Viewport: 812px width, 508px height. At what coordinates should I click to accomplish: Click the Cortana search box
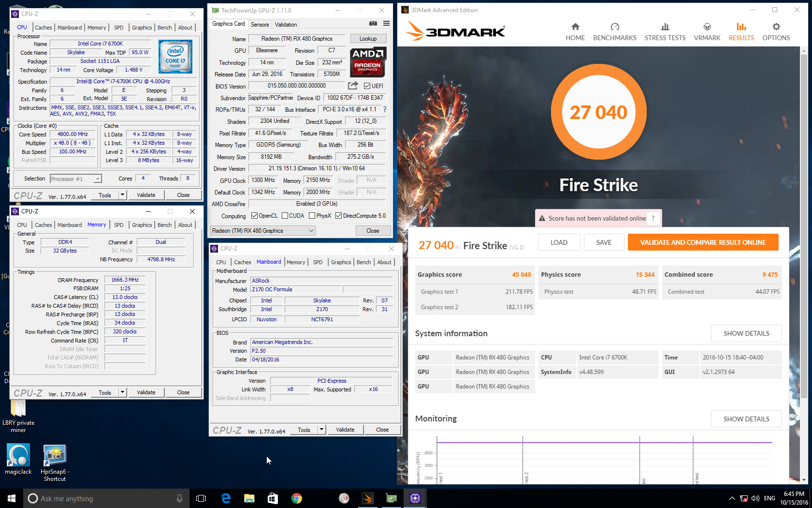(x=105, y=498)
